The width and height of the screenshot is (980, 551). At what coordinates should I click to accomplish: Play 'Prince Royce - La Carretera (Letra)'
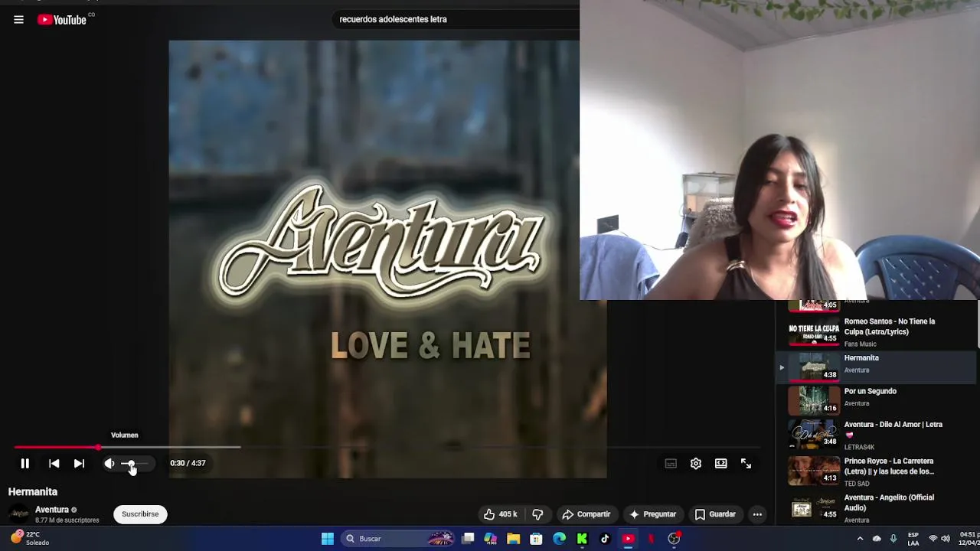(877, 471)
